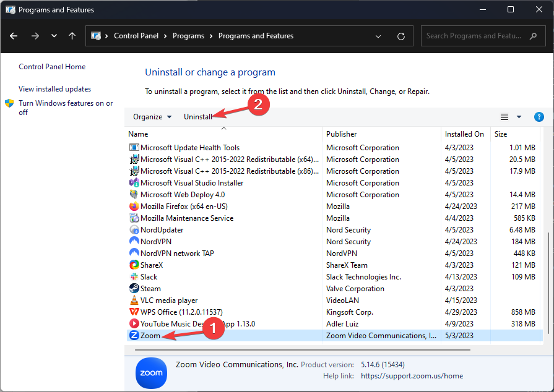Expand the address bar history dropdown
This screenshot has width=554, height=392.
(378, 36)
